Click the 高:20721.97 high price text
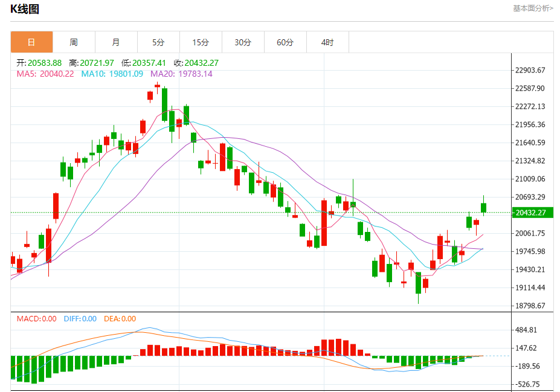 click(x=91, y=63)
